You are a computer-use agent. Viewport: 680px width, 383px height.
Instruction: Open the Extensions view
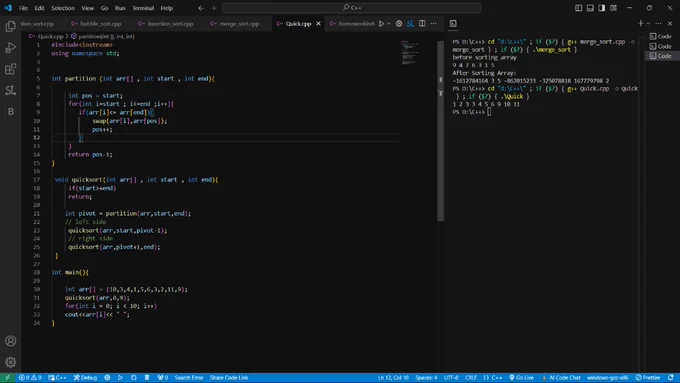(x=10, y=69)
